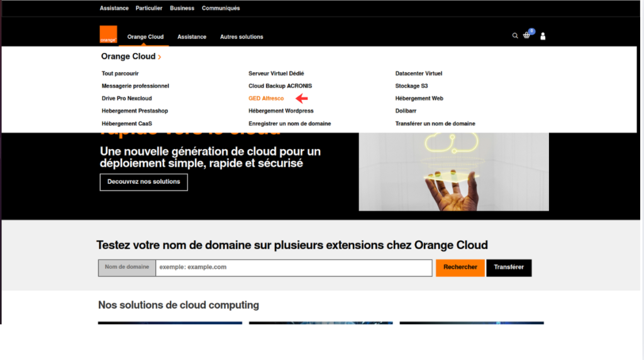The height and width of the screenshot is (360, 644).
Task: Focus the domain name input field
Action: click(x=294, y=267)
